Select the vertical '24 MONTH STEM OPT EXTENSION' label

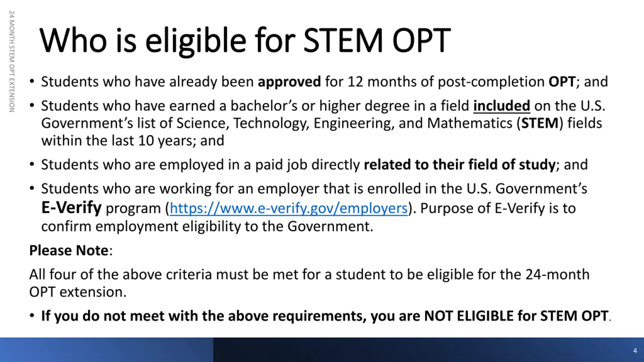[12, 62]
